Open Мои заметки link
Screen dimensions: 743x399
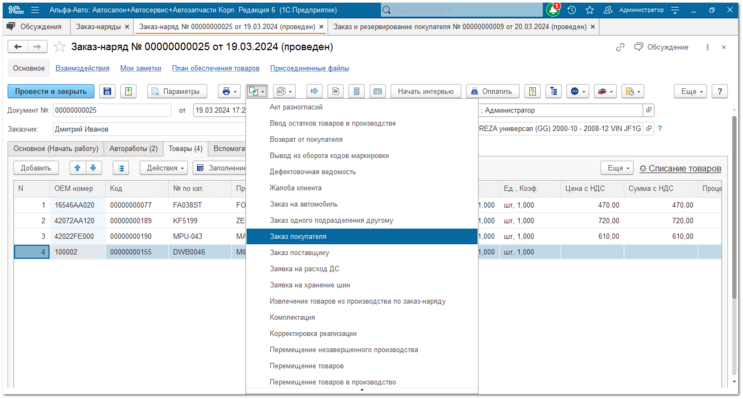[141, 68]
